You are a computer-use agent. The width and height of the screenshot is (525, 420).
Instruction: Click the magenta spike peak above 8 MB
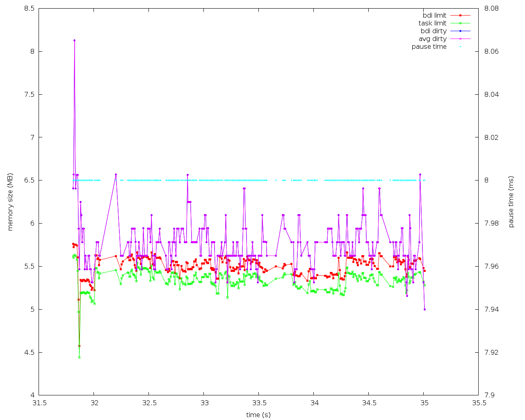click(x=74, y=40)
